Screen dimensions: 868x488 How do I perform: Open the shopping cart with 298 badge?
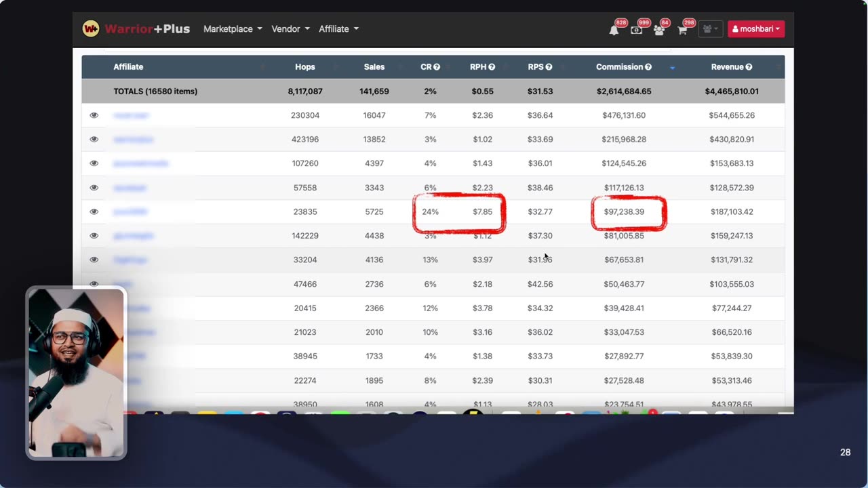point(682,29)
